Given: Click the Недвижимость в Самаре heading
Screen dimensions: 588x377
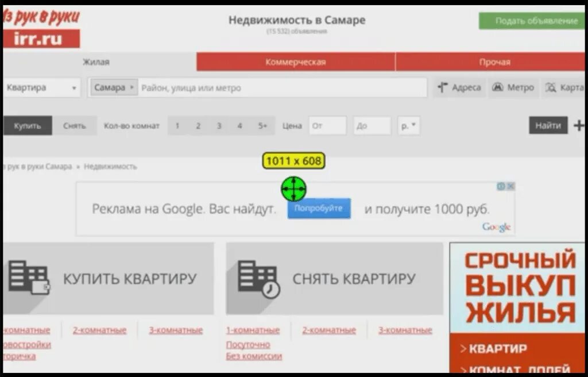Looking at the screenshot, I should click(297, 20).
